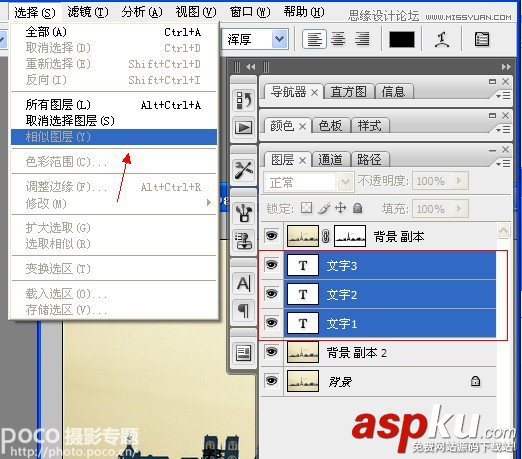Click 背景 副本 2 layer thumbnail

[303, 352]
